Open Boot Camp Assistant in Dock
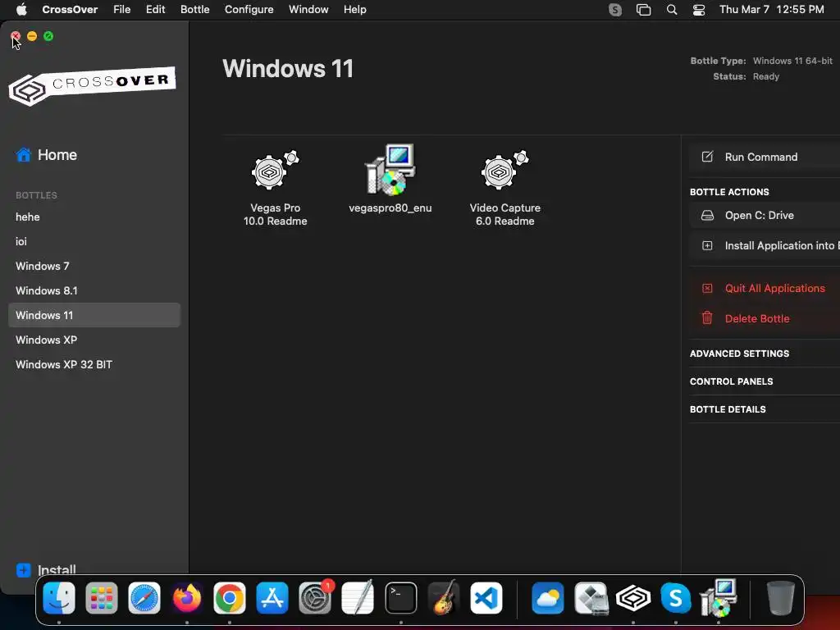Viewport: 840px width, 630px height. (x=591, y=598)
